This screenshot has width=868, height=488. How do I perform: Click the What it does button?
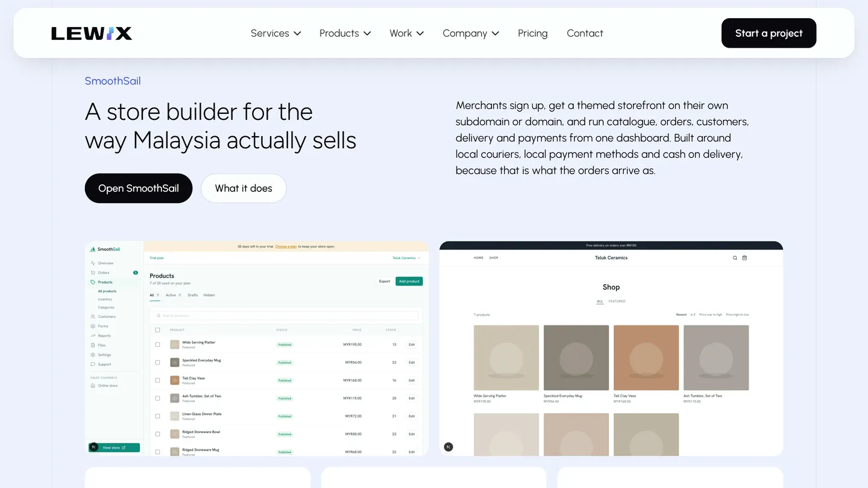tap(244, 188)
